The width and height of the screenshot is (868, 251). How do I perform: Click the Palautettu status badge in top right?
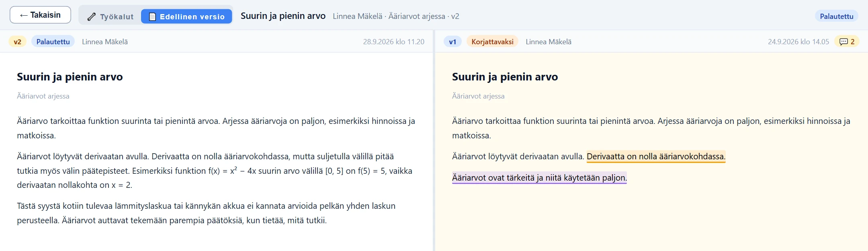click(836, 16)
